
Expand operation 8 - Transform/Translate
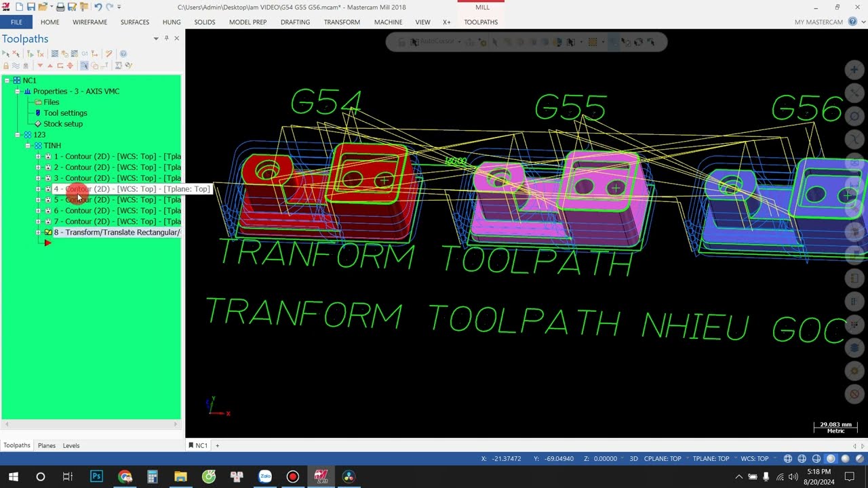pyautogui.click(x=38, y=232)
